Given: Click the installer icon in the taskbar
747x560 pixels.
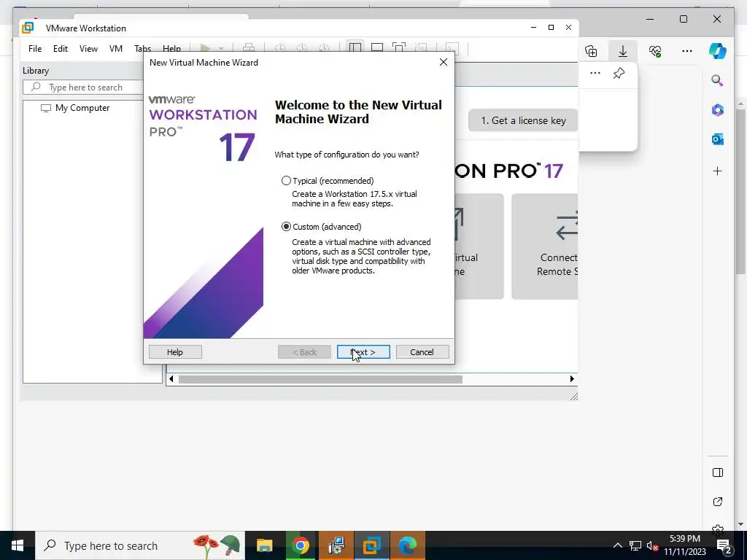Looking at the screenshot, I should 336,545.
